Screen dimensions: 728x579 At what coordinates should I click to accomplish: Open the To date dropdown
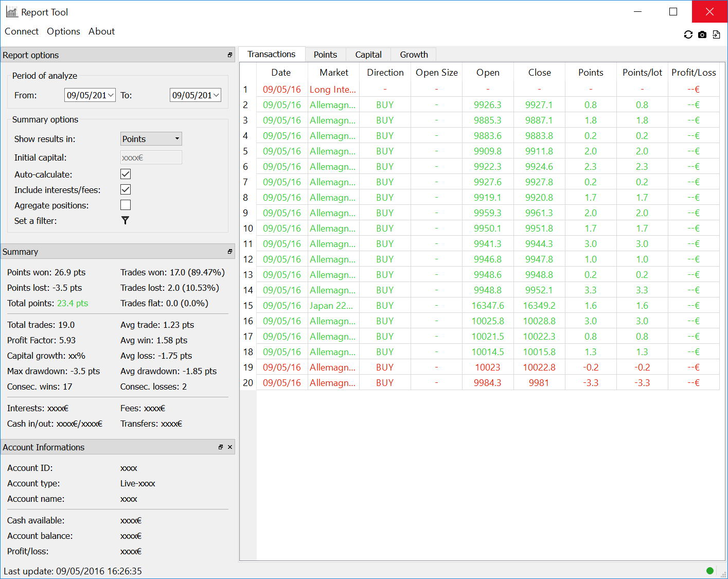click(x=216, y=95)
